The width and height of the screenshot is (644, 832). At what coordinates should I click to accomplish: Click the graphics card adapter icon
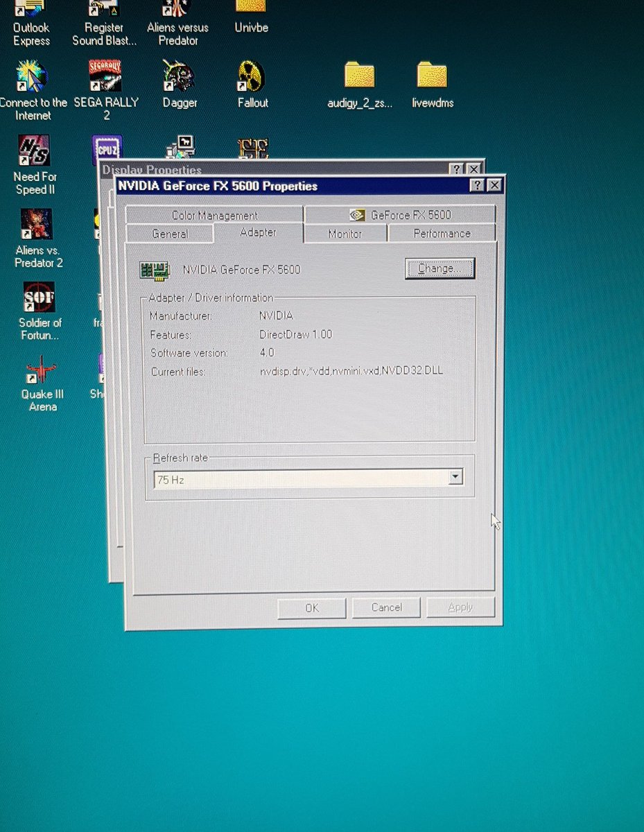pyautogui.click(x=155, y=270)
